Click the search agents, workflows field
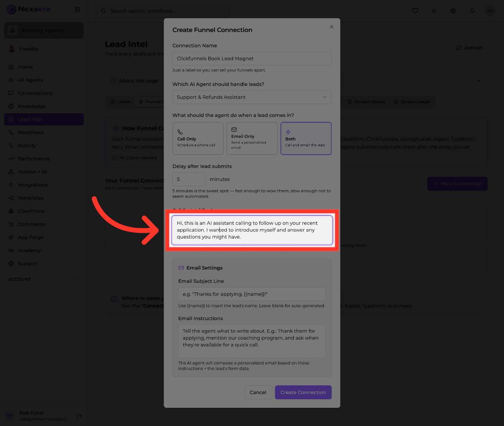 (162, 11)
